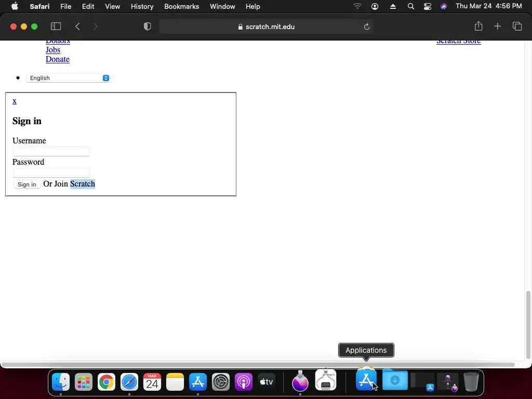Click the Sign in button
Image resolution: width=532 pixels, height=399 pixels.
[x=27, y=184]
